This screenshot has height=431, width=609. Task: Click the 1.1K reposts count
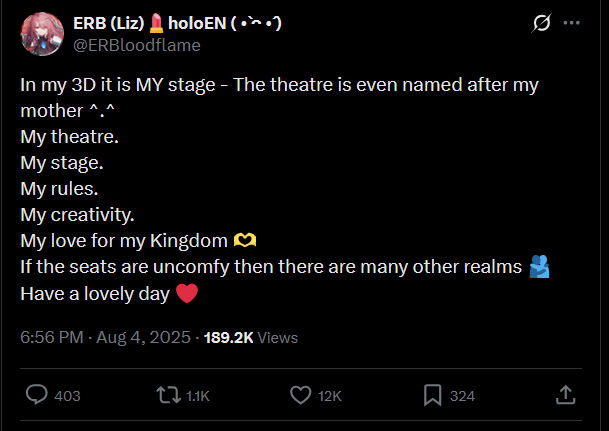click(x=197, y=397)
